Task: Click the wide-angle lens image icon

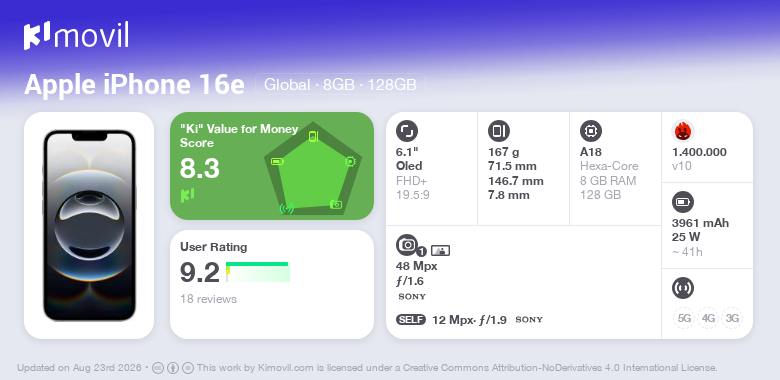Action: [x=440, y=251]
